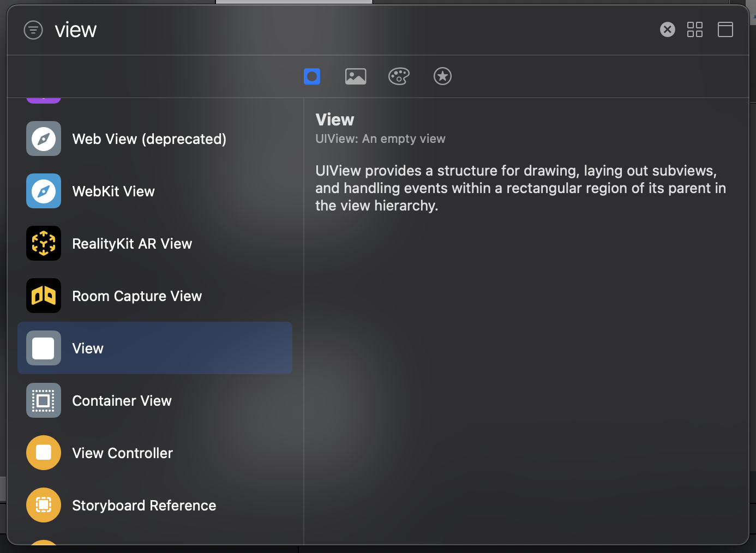Select the WebKit View compass icon

(44, 191)
